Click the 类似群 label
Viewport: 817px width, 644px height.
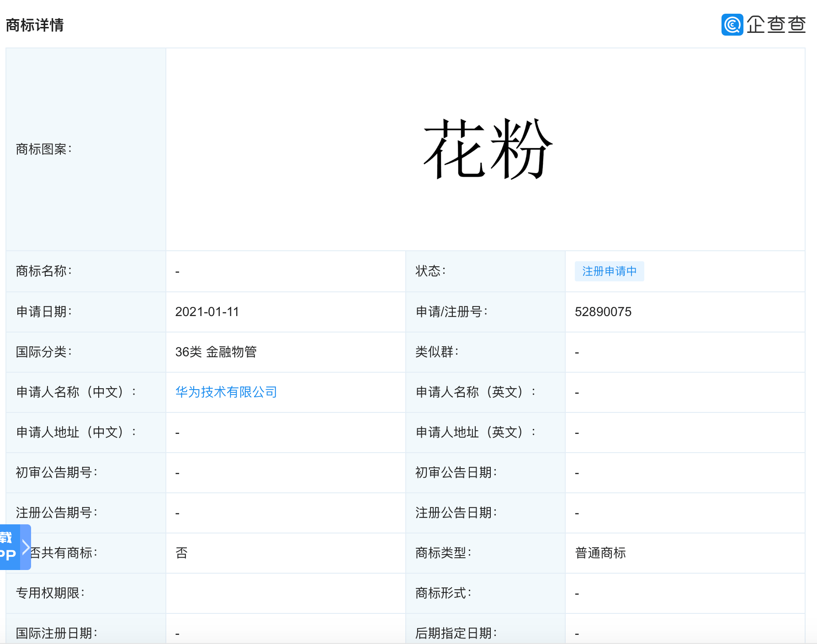click(437, 352)
